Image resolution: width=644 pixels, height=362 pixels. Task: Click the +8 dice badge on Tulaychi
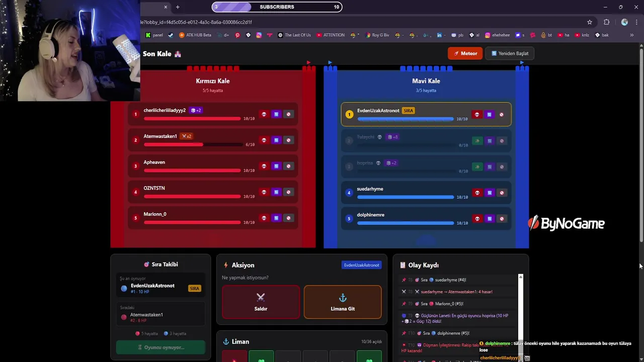(392, 137)
